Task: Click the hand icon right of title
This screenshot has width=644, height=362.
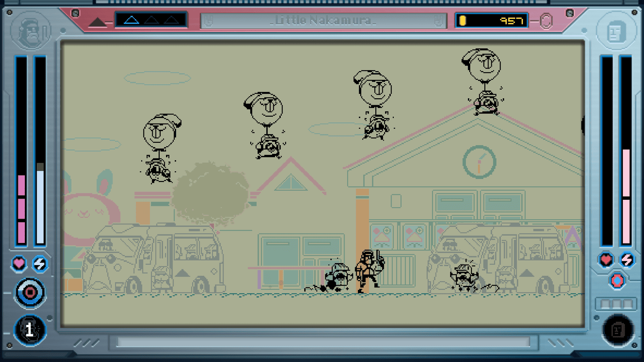Action: point(439,21)
